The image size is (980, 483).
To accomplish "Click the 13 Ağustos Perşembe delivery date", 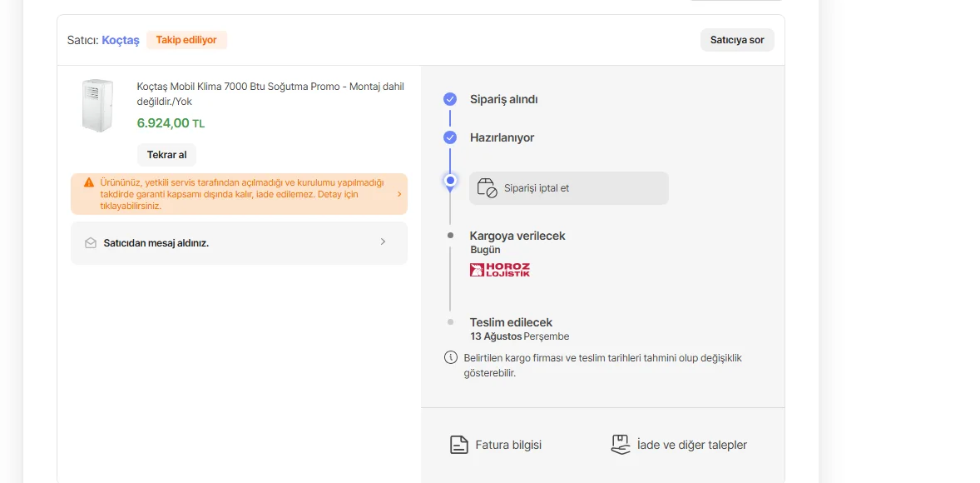I will click(520, 336).
